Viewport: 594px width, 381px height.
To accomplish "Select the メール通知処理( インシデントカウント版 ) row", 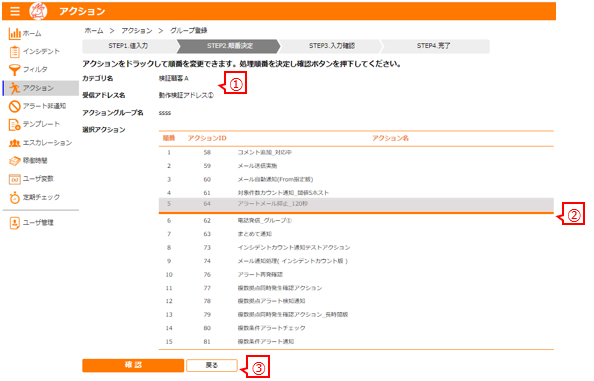I will (x=356, y=261).
